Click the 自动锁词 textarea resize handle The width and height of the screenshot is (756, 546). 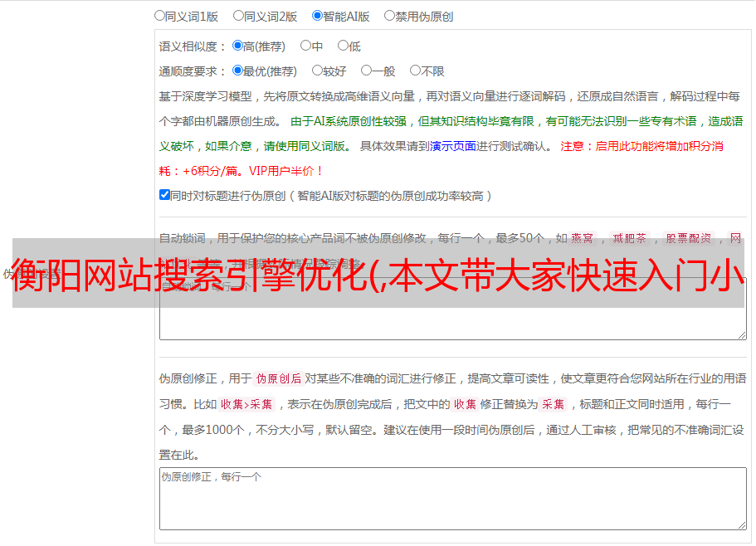[741, 334]
